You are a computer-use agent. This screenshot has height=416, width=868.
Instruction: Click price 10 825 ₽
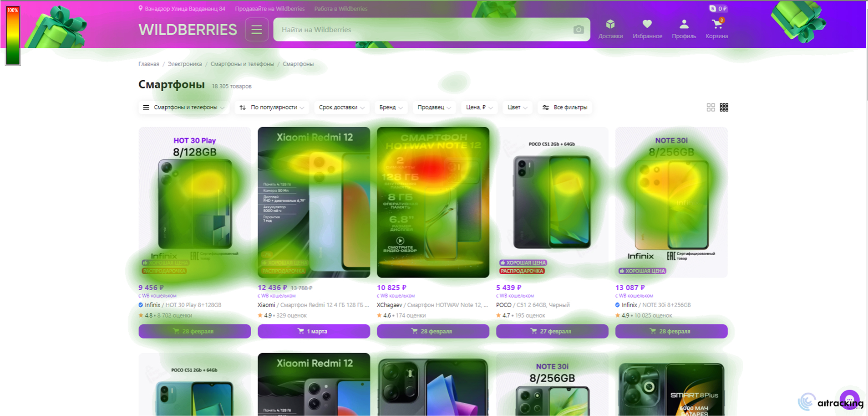pos(392,288)
